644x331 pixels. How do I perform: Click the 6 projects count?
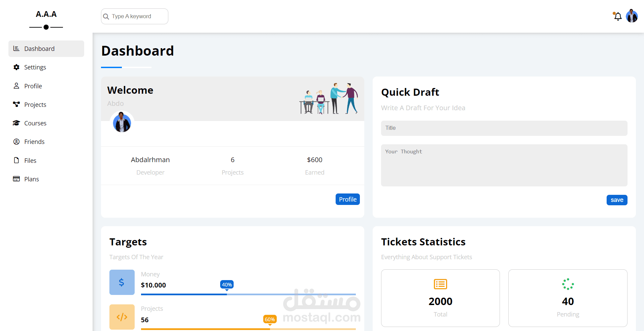233,160
